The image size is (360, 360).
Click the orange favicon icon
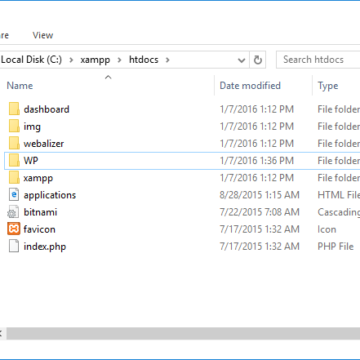click(x=14, y=229)
